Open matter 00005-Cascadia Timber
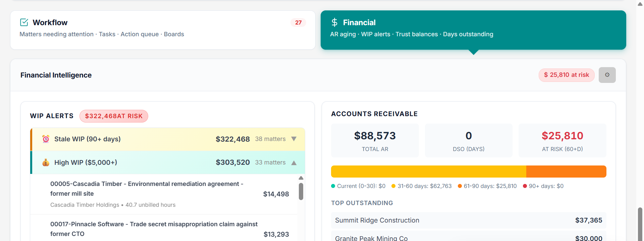The width and height of the screenshot is (644, 241). tap(163, 194)
